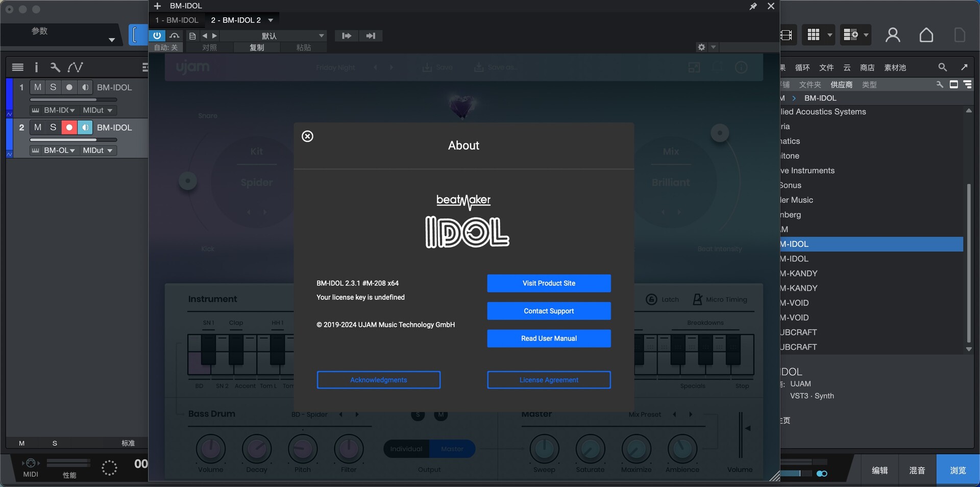Go to the next preset with the right arrow
This screenshot has height=487, width=980.
pos(215,36)
